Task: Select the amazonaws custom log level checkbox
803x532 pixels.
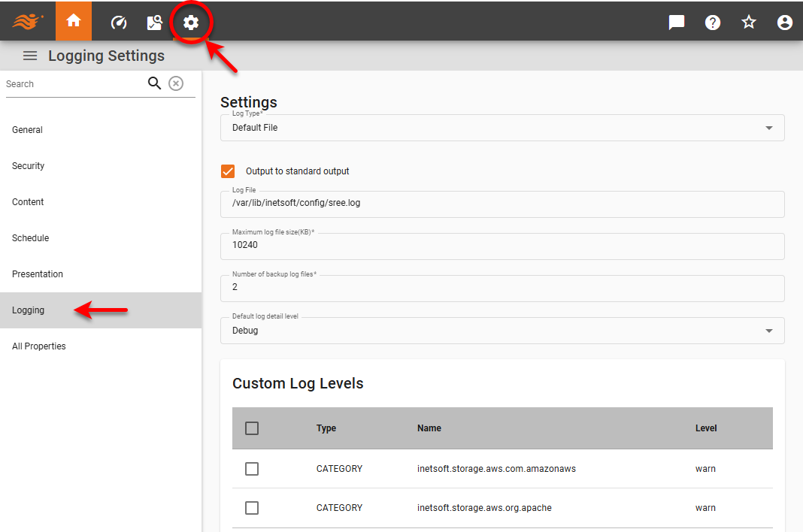Action: (x=251, y=468)
